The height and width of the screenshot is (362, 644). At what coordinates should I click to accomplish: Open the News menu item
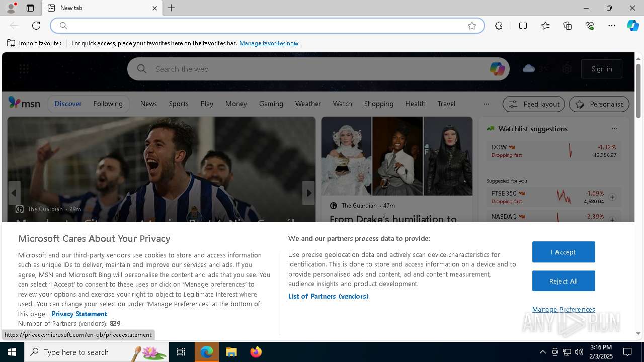pyautogui.click(x=148, y=104)
